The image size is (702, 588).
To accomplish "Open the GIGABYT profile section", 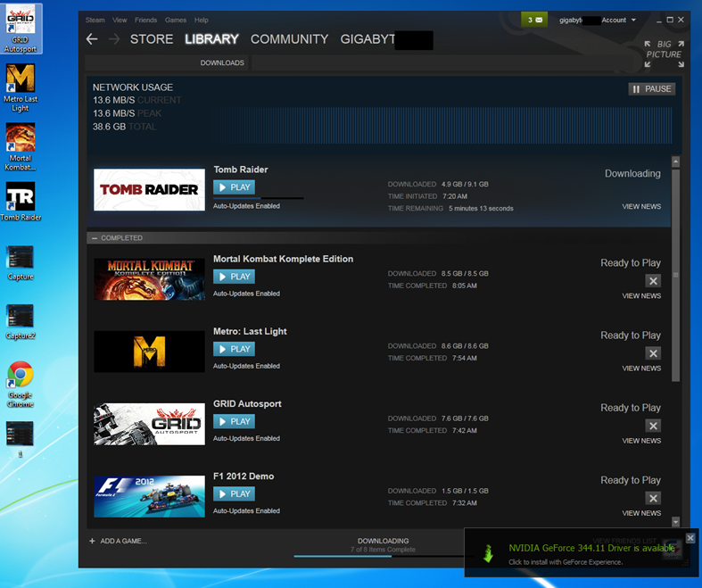I will pyautogui.click(x=386, y=39).
